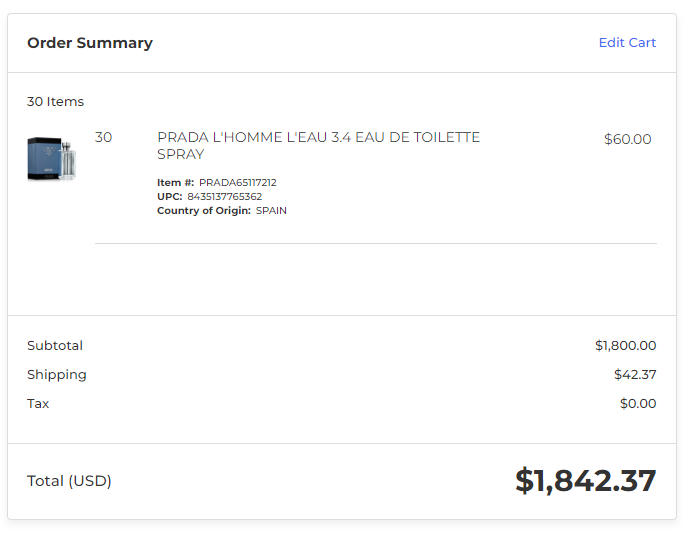The image size is (698, 541).
Task: Click the Order Summary heading
Action: [x=90, y=43]
